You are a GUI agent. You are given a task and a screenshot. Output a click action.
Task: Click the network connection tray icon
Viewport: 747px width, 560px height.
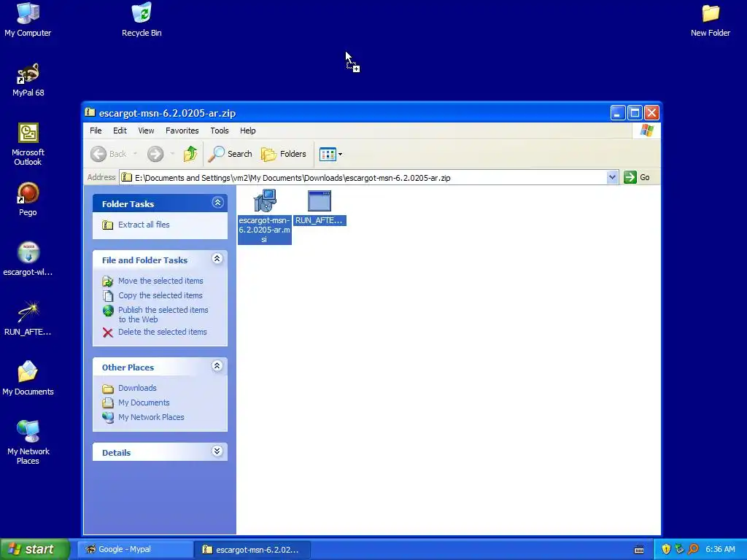[679, 550]
